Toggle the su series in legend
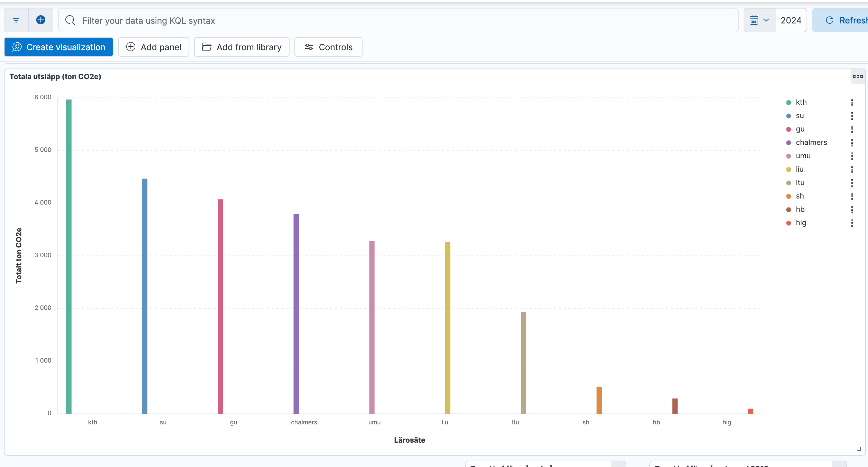The height and width of the screenshot is (467, 868). (800, 116)
